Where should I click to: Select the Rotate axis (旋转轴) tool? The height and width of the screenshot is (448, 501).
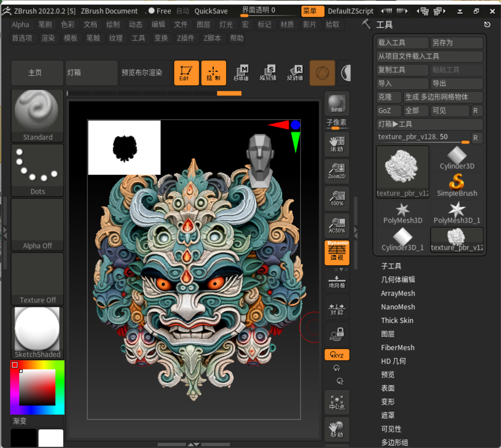coord(295,73)
